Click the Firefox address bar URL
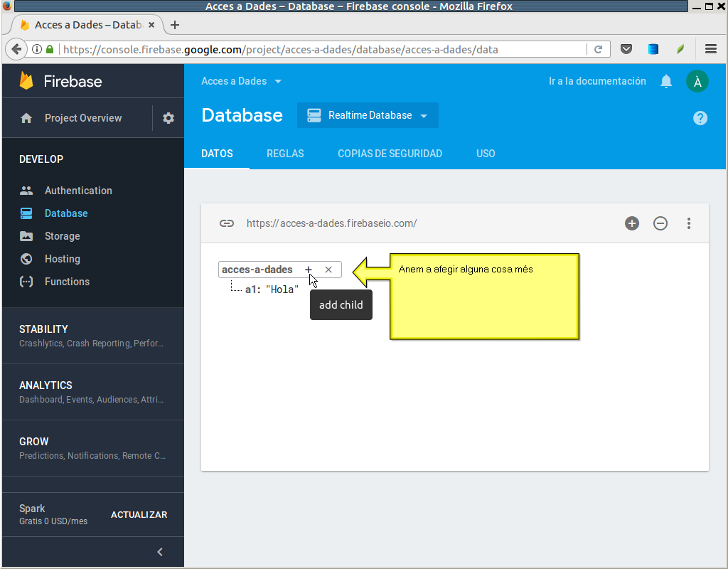Image resolution: width=728 pixels, height=569 pixels. 280,50
